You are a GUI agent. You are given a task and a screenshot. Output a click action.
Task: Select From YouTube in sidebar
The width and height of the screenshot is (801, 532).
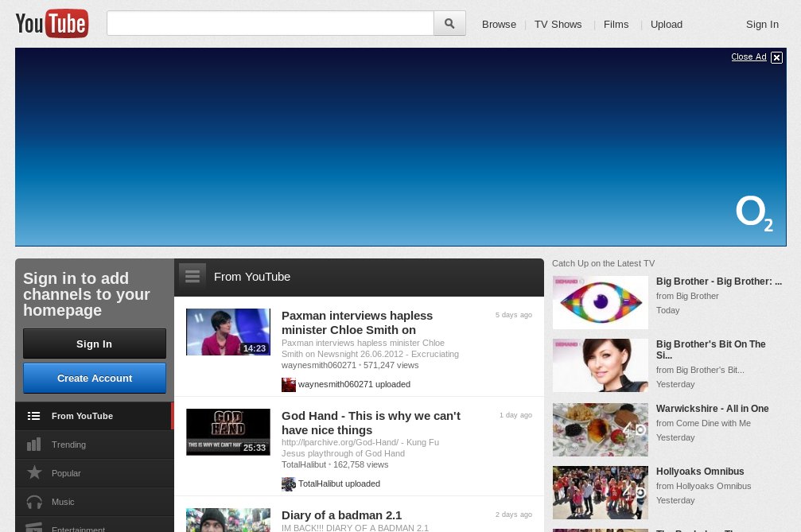coord(95,416)
